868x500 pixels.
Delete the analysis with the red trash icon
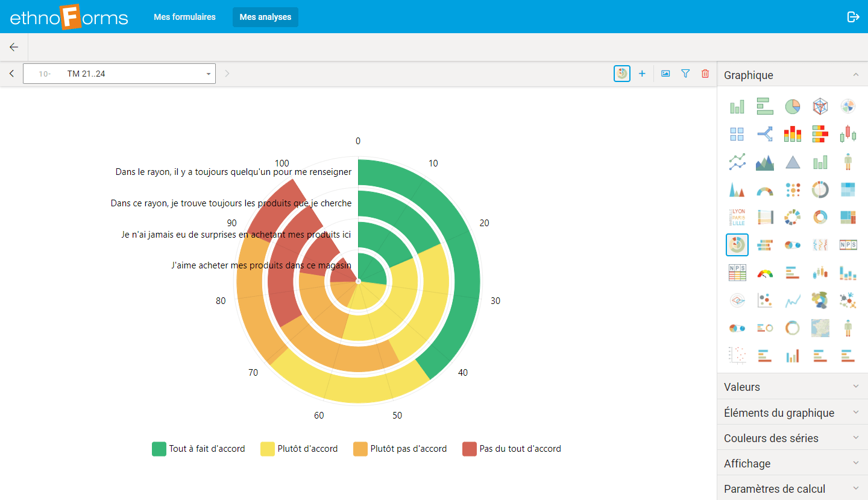705,74
